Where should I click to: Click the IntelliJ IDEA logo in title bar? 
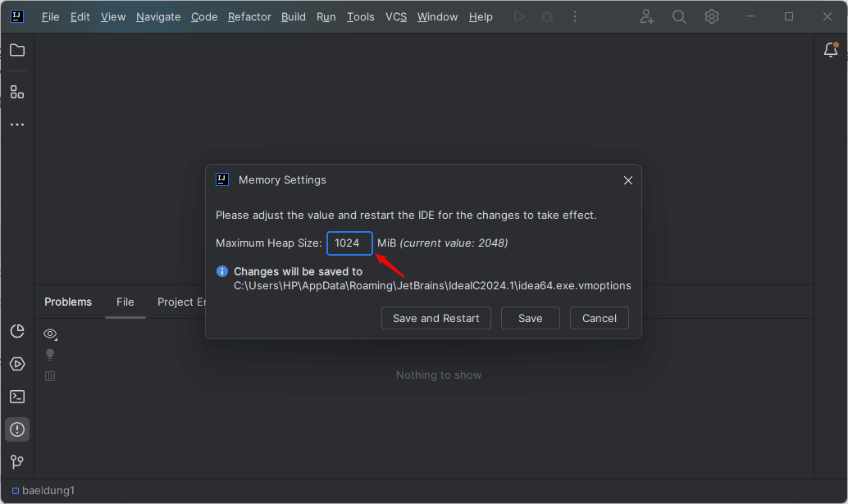tap(16, 16)
